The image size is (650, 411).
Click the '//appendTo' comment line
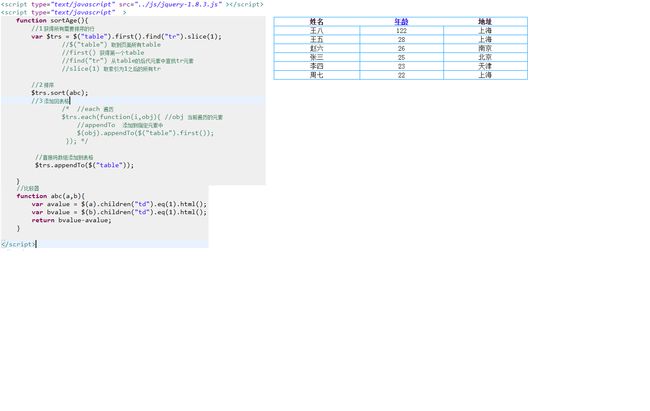tap(120, 125)
